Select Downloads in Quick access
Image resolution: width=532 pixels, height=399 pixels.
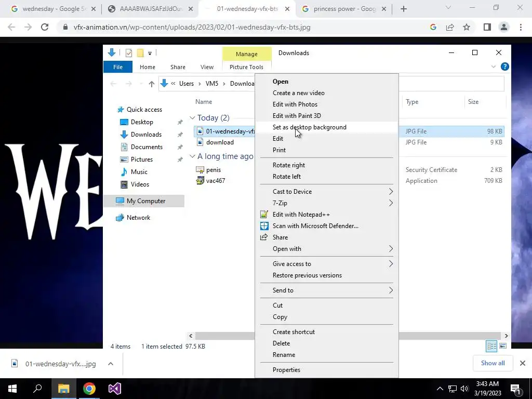pos(146,135)
